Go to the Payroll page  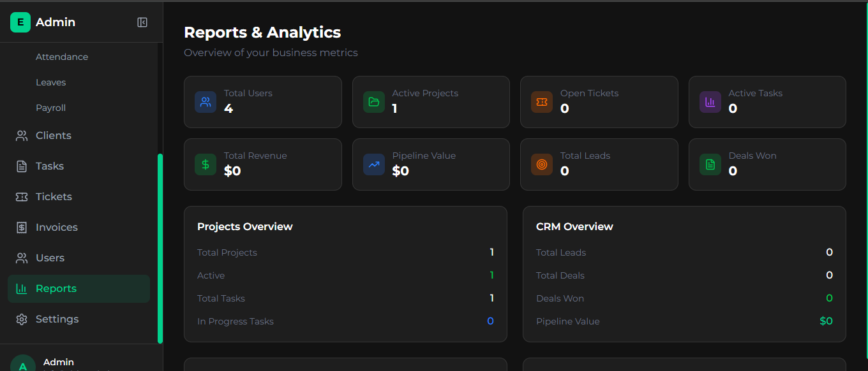coord(51,108)
